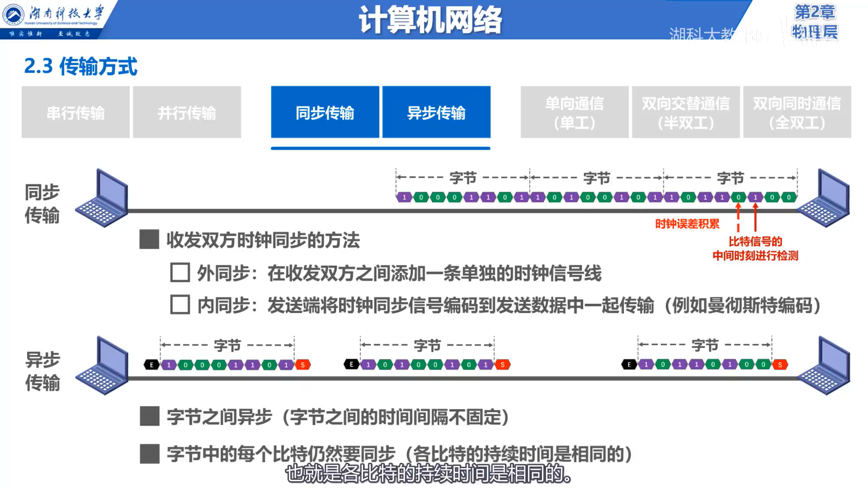Screen dimensions: 868x488
Task: Click the Hunan University of Science and Technology logo
Action: point(53,19)
